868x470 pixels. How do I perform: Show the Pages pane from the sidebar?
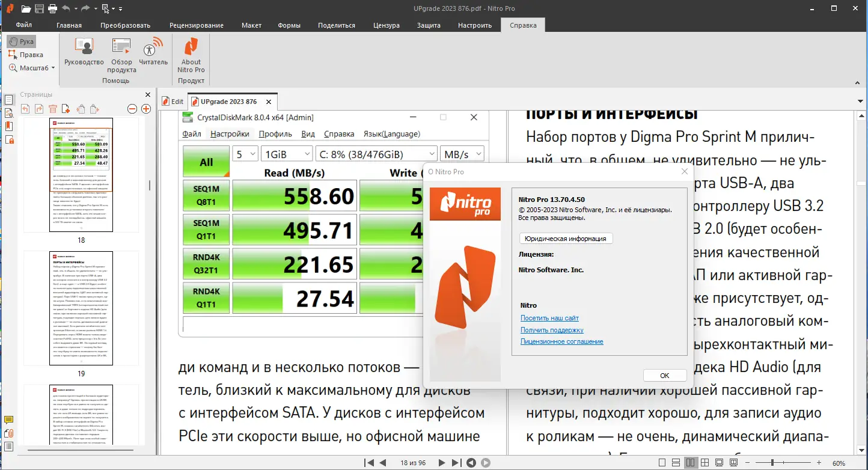click(9, 100)
